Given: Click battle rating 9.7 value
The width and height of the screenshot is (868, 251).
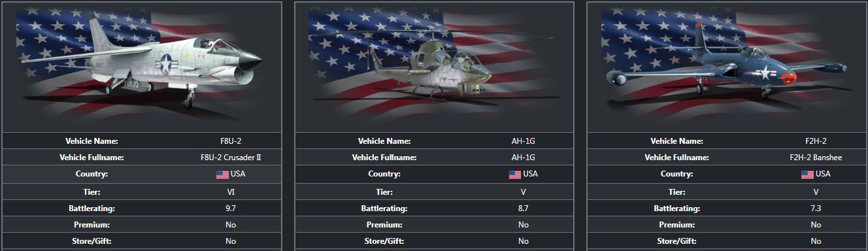Looking at the screenshot, I should coord(231,208).
